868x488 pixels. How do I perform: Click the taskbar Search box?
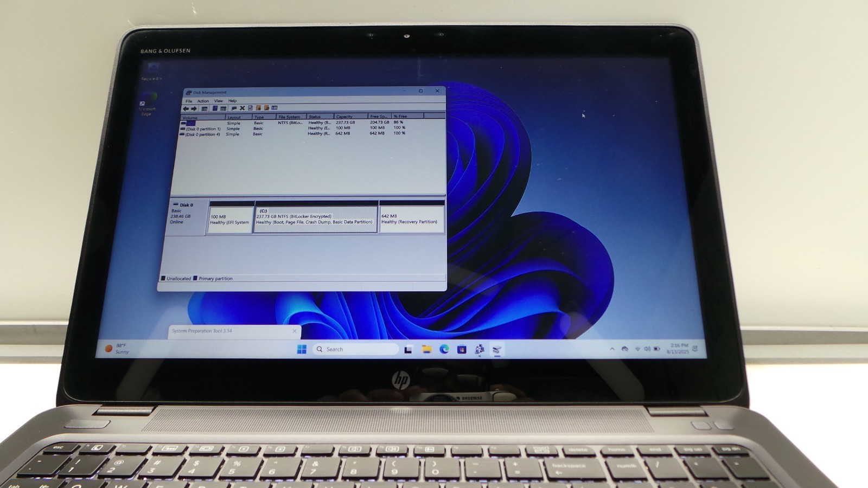tap(356, 349)
